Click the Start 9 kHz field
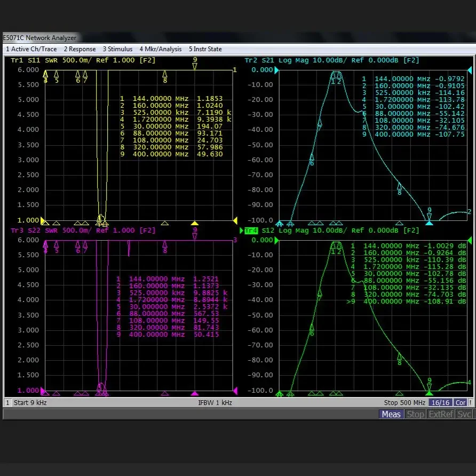The image size is (476, 476). [30, 402]
